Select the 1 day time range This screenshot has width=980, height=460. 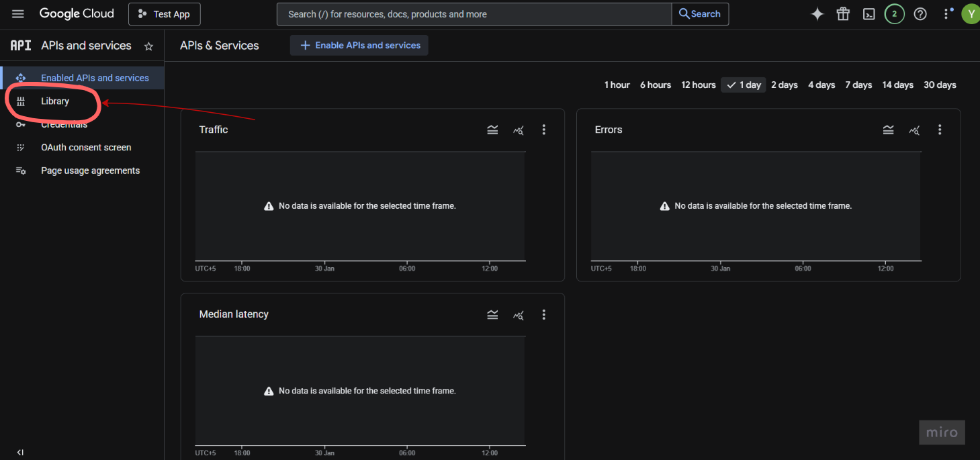click(x=744, y=85)
